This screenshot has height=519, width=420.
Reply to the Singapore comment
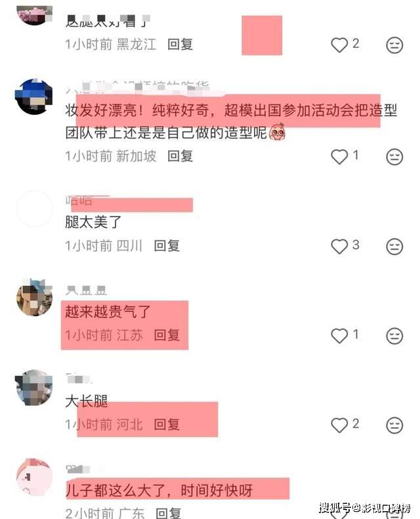[x=180, y=156]
